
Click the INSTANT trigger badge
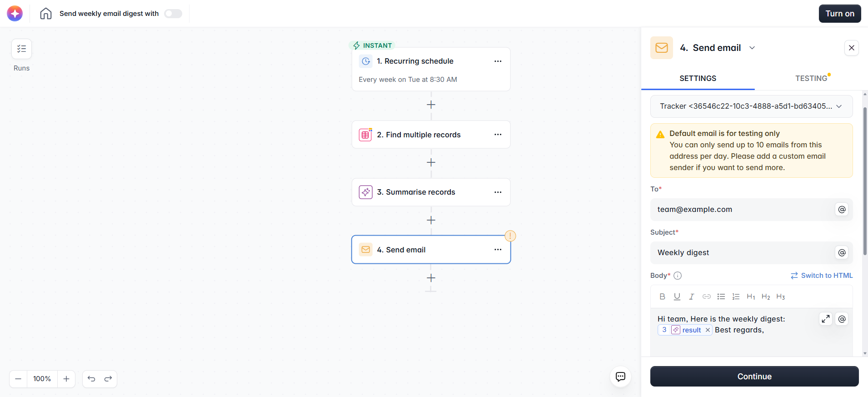coord(373,45)
